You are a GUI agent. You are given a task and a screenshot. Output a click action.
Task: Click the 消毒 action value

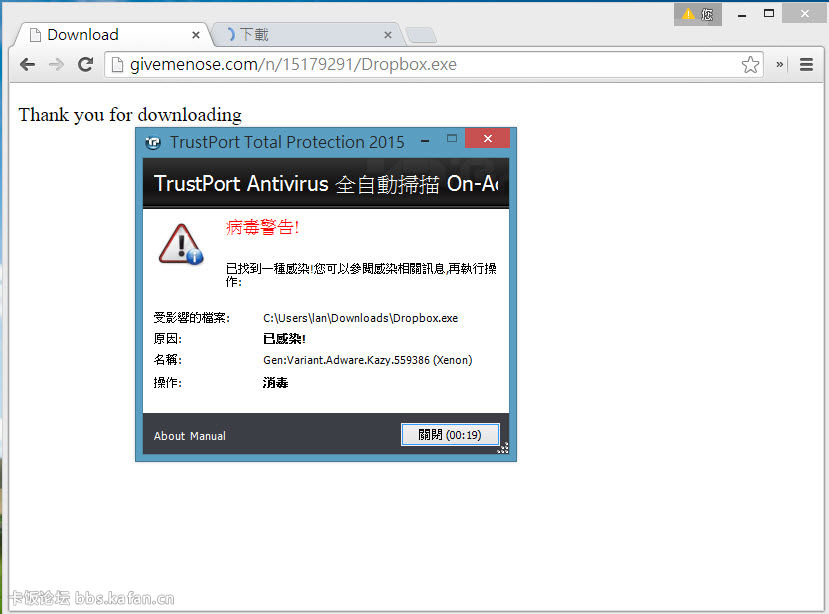(x=275, y=383)
